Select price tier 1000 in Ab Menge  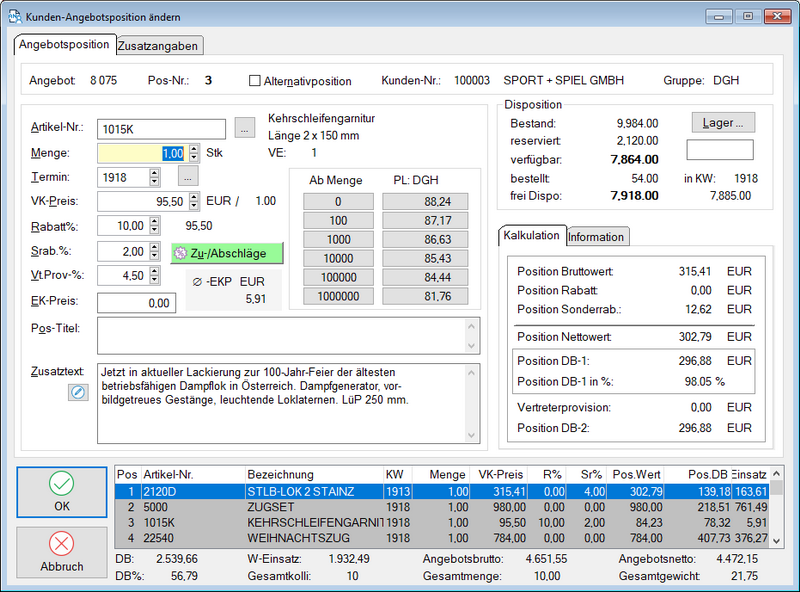pyautogui.click(x=337, y=241)
